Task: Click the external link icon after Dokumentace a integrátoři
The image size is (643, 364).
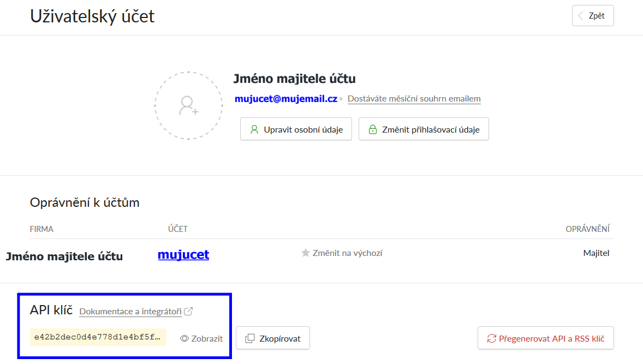Action: tap(188, 312)
